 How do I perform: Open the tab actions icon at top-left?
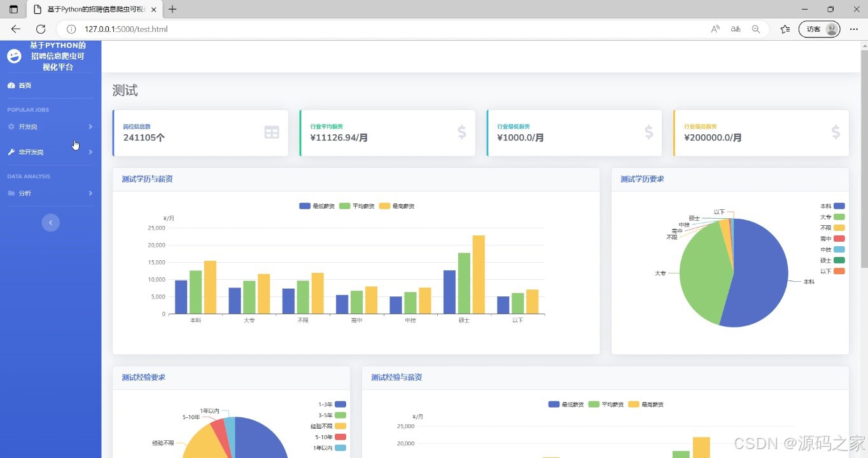tap(13, 10)
